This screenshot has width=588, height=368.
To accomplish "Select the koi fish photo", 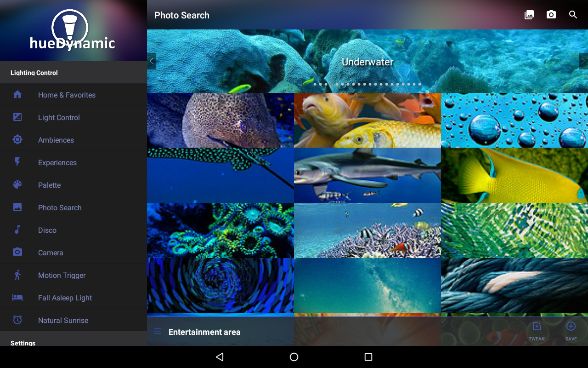I will [x=367, y=120].
